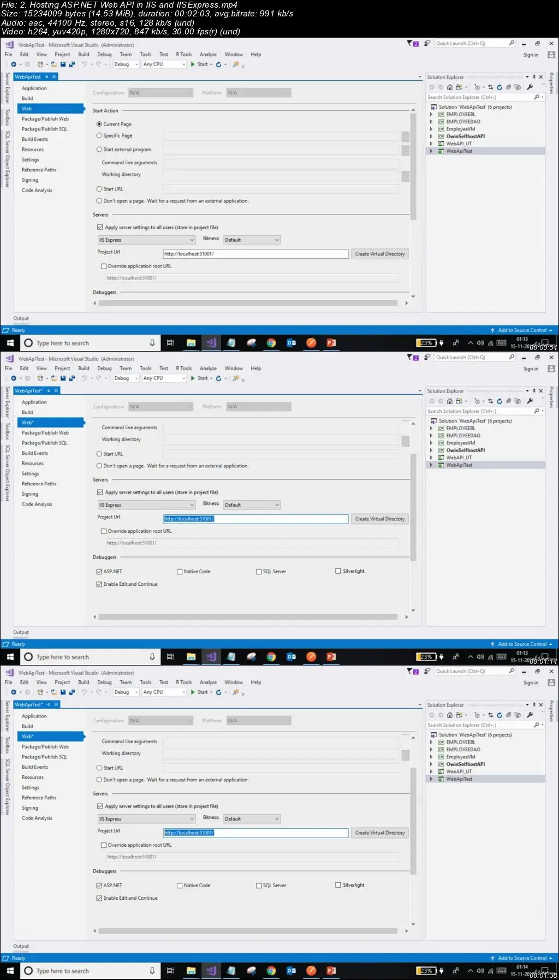Toggle Enable Edit and Continue in middle frame
559x980 pixels.
[99, 584]
